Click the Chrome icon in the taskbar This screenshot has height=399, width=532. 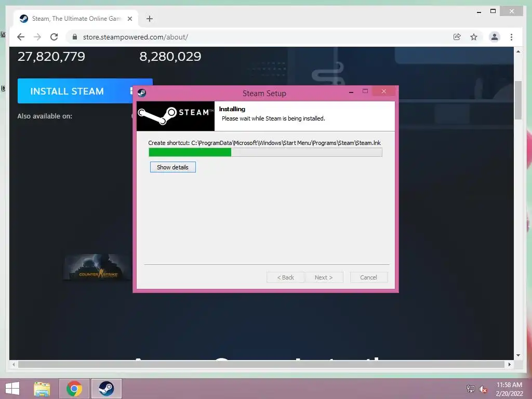click(74, 389)
